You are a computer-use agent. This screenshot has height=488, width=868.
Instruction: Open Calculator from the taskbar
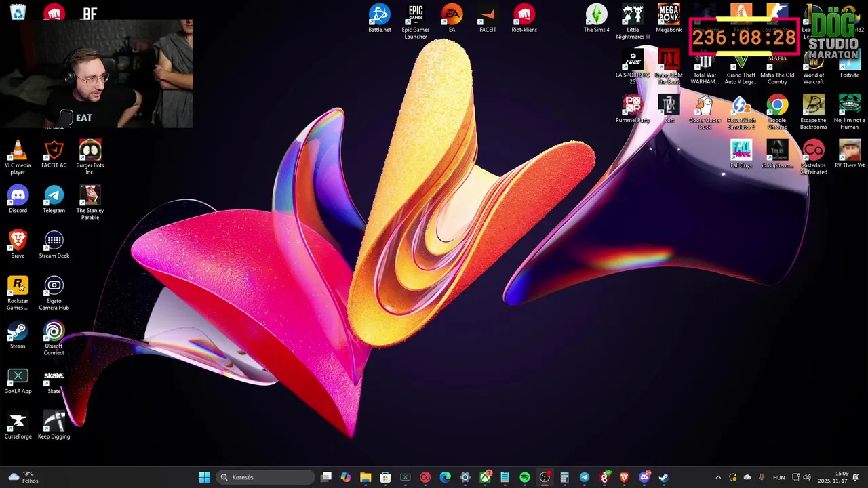pyautogui.click(x=564, y=477)
